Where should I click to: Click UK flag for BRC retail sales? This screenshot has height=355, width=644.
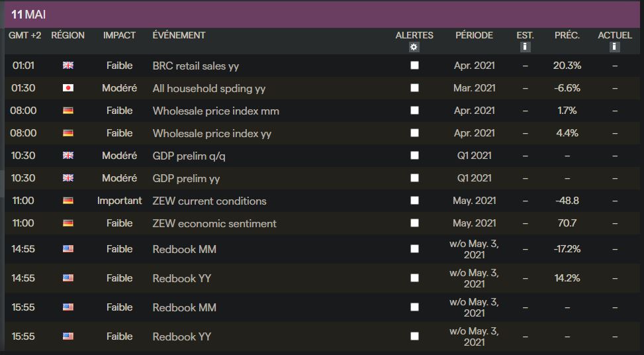[x=68, y=66]
